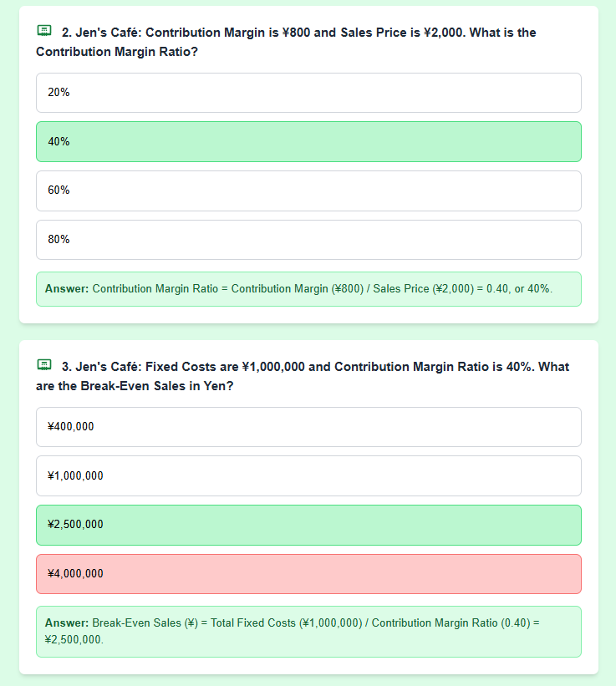Image resolution: width=616 pixels, height=686 pixels.
Task: Select the ¥1,000,000 answer choice
Action: coord(308,476)
